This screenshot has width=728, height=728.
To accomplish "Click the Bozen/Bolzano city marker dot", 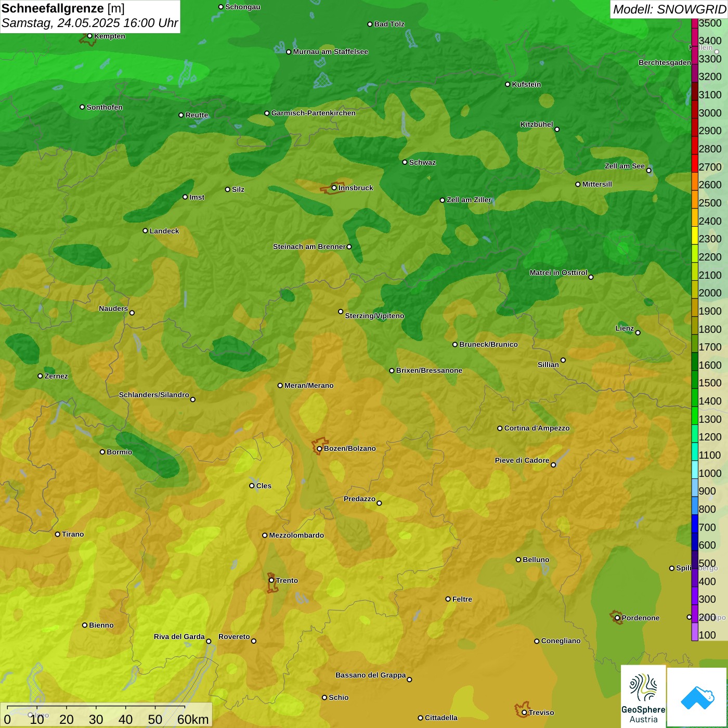I will tap(319, 449).
